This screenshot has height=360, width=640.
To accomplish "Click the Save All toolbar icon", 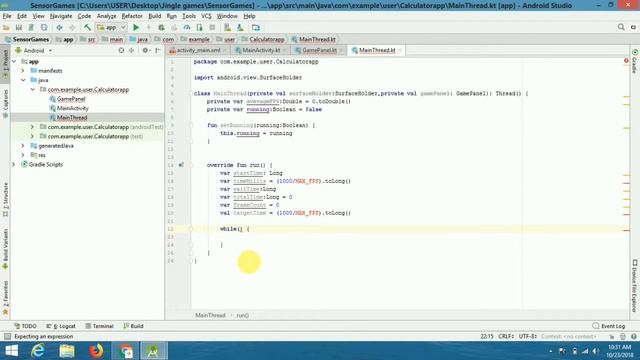I will (19, 27).
